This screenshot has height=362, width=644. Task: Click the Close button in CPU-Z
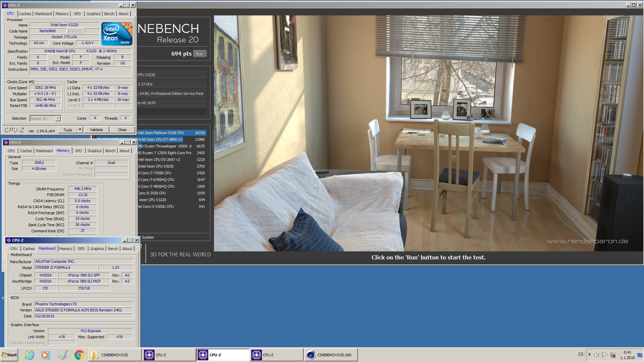click(122, 130)
